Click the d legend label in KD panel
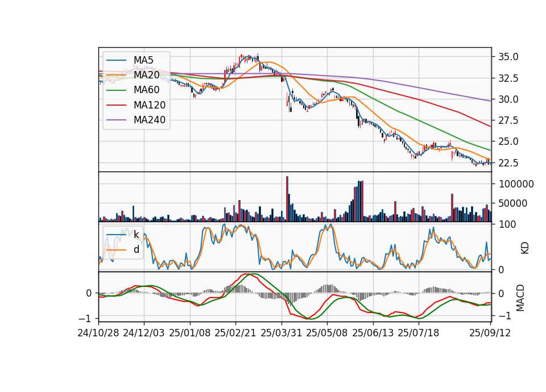546x392 pixels. [x=136, y=249]
